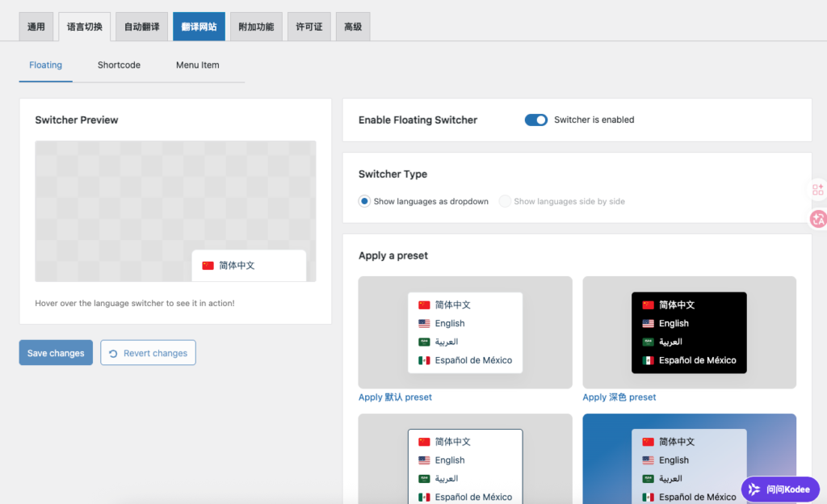Click the Save changes button
The width and height of the screenshot is (827, 504).
tap(56, 353)
